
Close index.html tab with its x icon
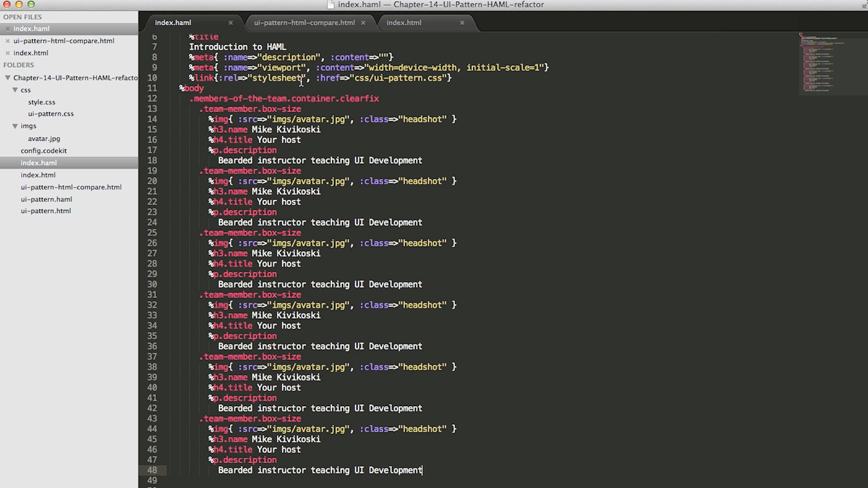(x=462, y=23)
